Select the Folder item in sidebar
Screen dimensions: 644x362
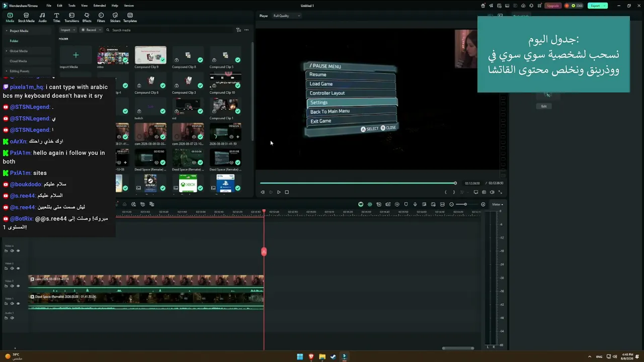coord(14,41)
